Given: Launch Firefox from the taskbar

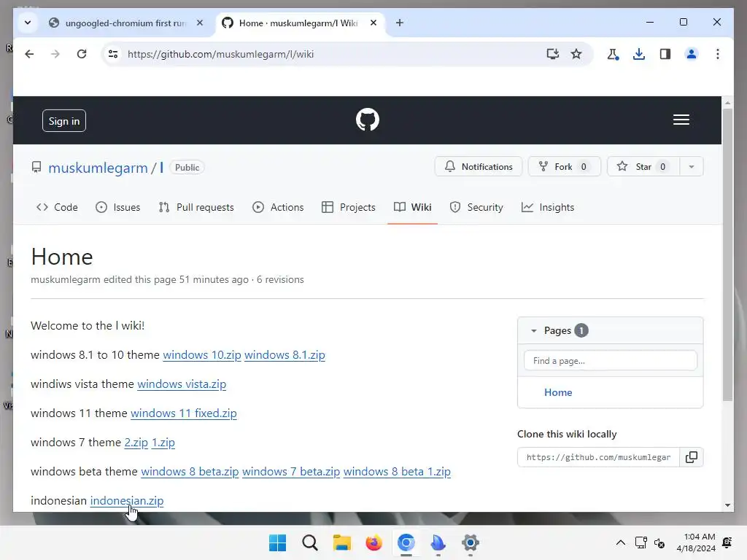Looking at the screenshot, I should 374,542.
